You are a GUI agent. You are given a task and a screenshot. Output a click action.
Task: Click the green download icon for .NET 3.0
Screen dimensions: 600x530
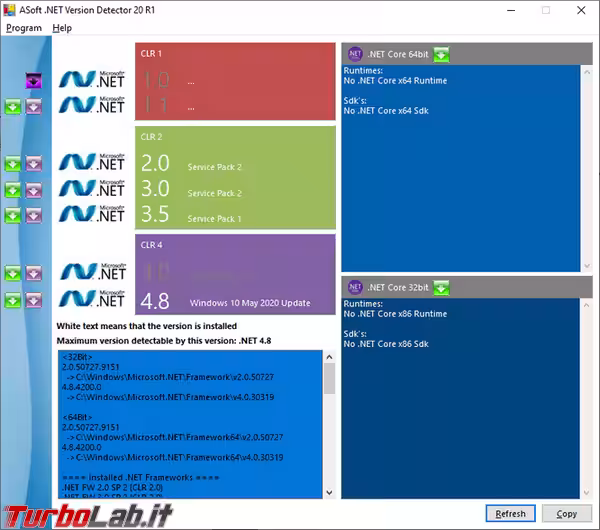point(13,190)
